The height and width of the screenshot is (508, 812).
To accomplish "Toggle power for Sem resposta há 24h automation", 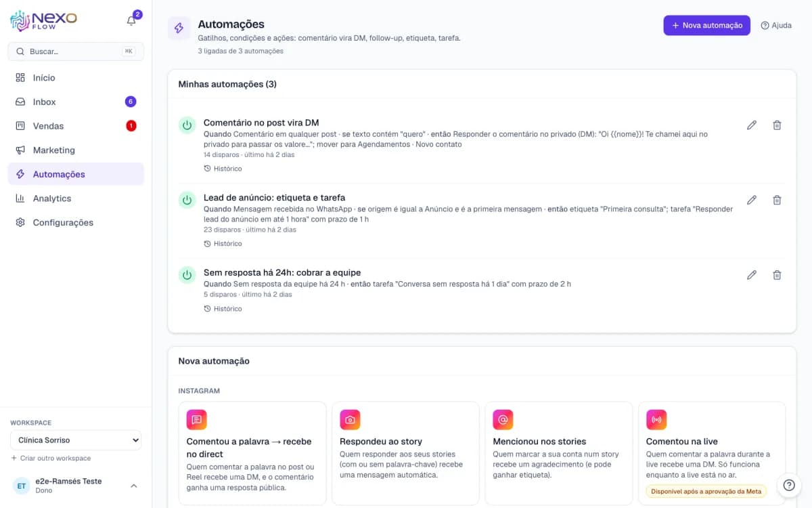I will [x=187, y=274].
